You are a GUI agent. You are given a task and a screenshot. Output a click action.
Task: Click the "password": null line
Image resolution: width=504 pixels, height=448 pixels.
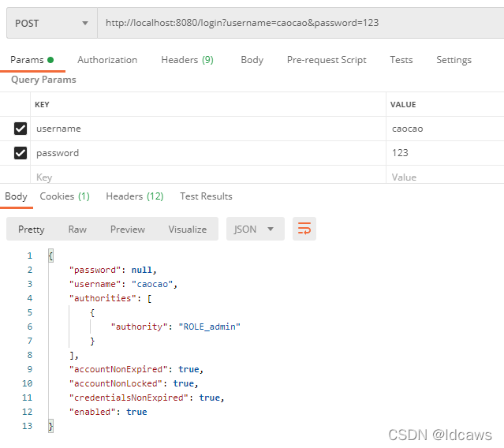click(x=113, y=270)
